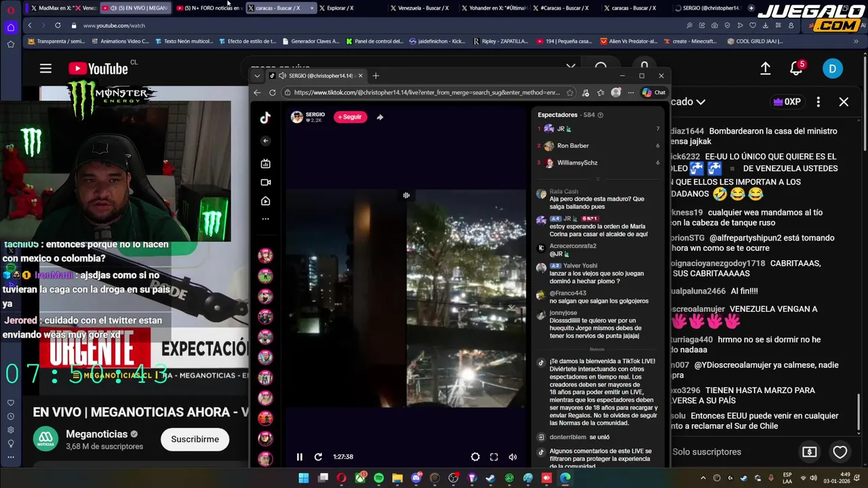Open Spotify from the taskbar
The image size is (868, 488).
[x=378, y=478]
